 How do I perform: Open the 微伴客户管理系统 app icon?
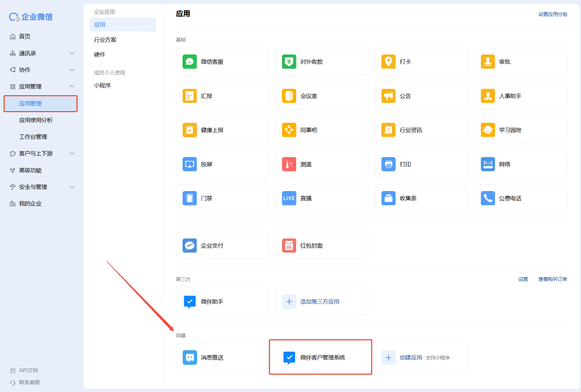(289, 357)
